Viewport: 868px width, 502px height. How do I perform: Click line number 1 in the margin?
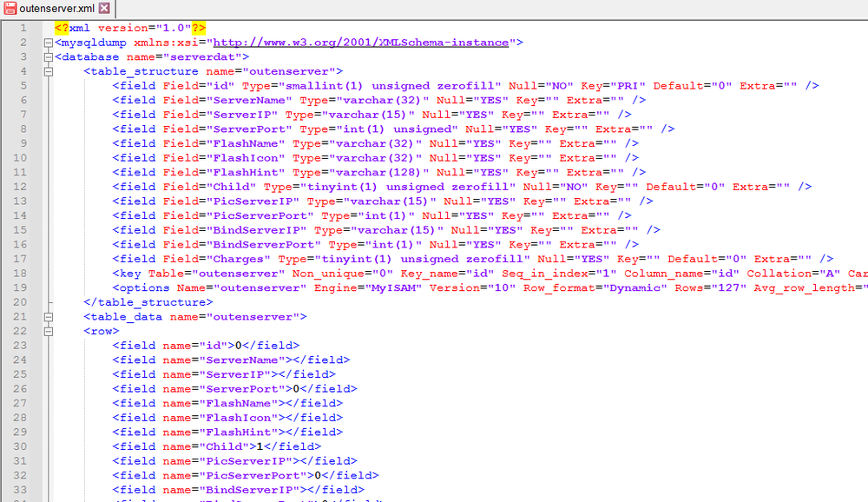click(x=23, y=27)
